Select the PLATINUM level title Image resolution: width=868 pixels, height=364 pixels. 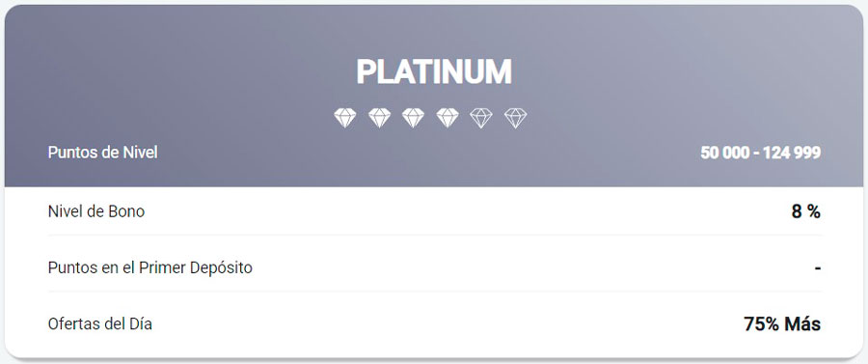click(434, 71)
